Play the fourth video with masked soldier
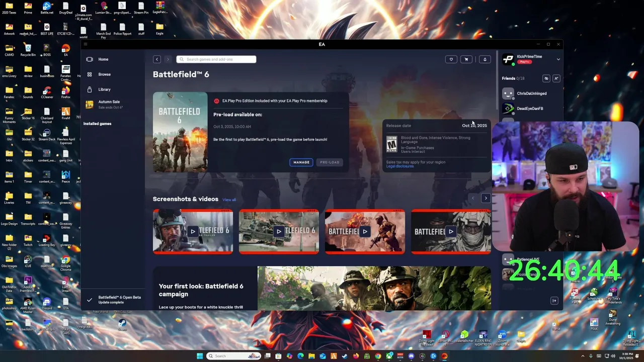 pos(451,231)
